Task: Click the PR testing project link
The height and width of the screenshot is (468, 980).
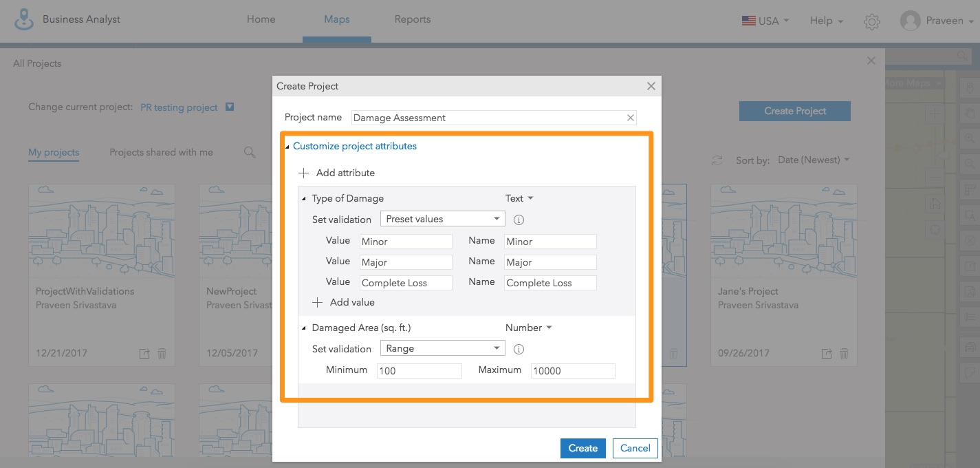Action: point(179,107)
